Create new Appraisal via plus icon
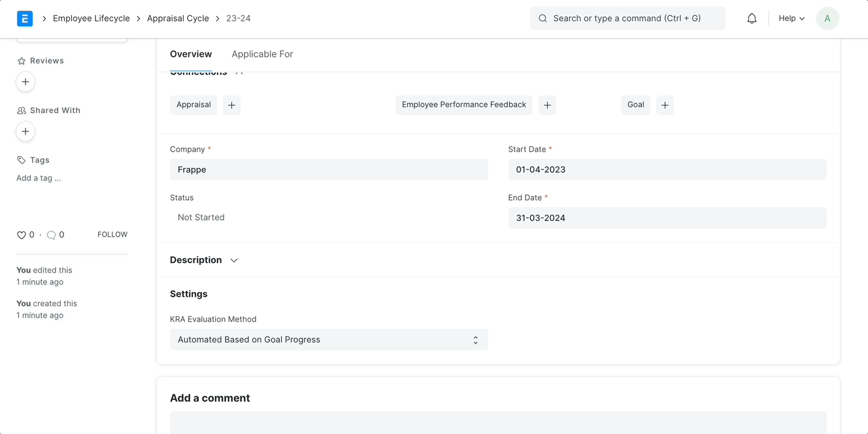The height and width of the screenshot is (434, 868). click(231, 105)
